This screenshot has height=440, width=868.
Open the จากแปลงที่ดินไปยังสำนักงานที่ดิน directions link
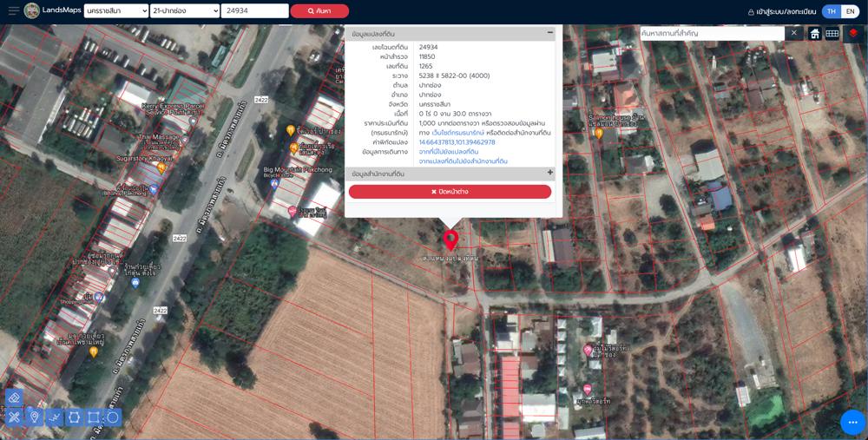coord(463,161)
